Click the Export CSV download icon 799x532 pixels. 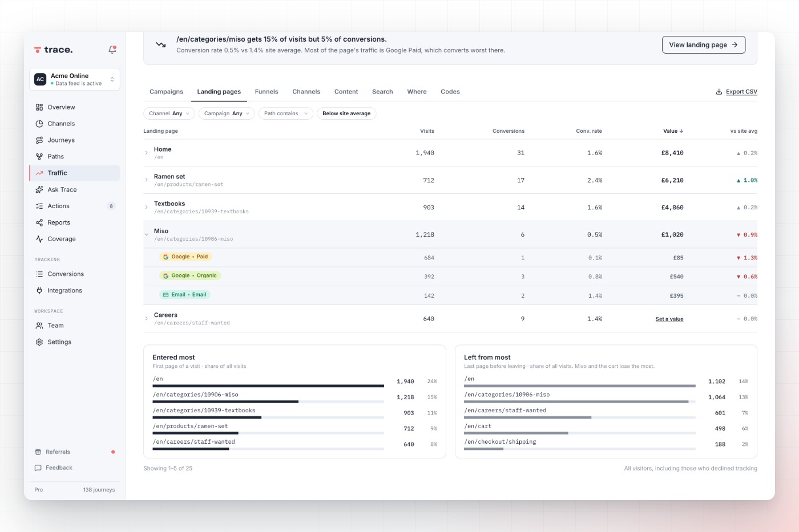click(719, 92)
